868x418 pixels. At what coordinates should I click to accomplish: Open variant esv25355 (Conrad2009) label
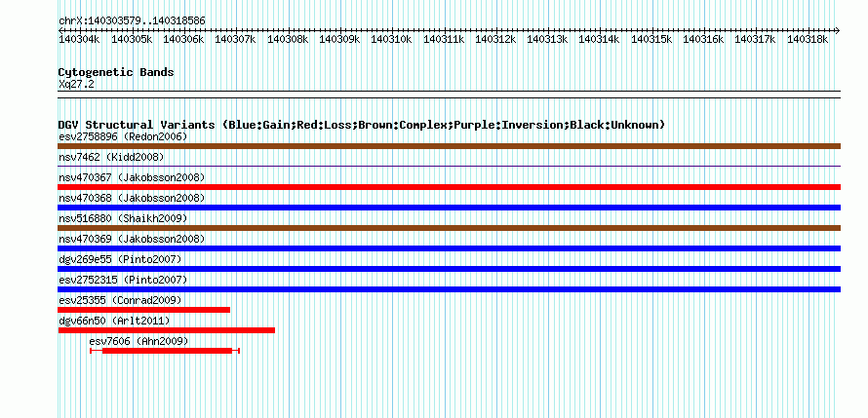coord(120,300)
